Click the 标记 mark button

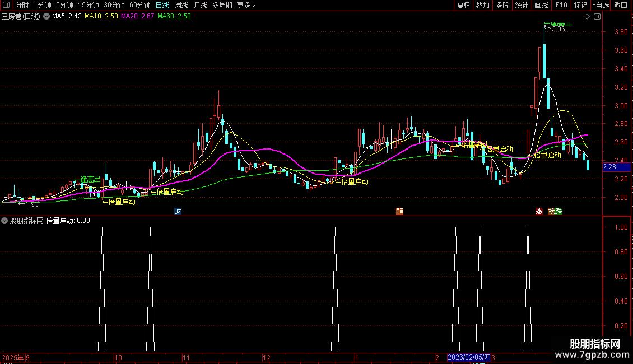(580, 5)
